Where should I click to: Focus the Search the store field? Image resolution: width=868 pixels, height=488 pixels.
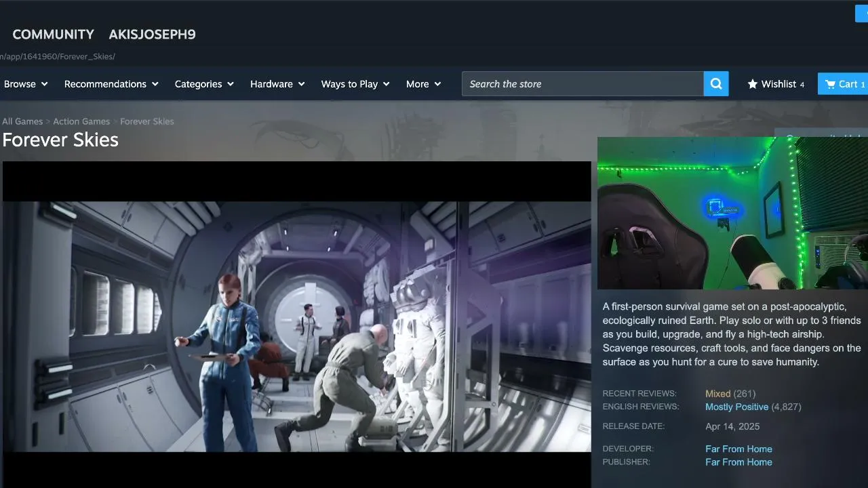click(x=583, y=84)
